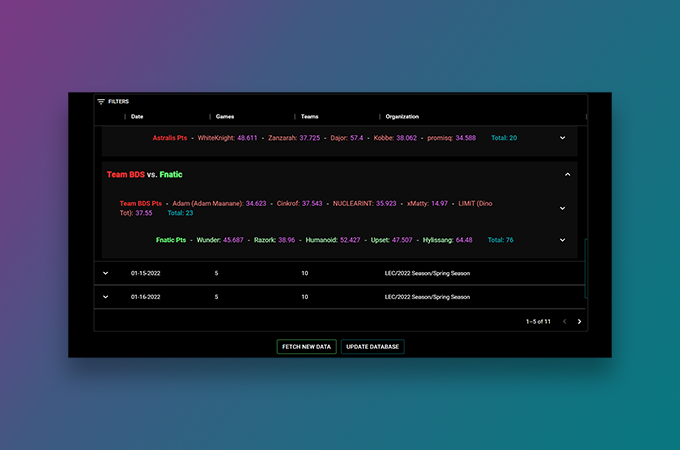Image resolution: width=680 pixels, height=450 pixels.
Task: Select the 'promisq: 34.588' score
Action: click(x=451, y=138)
